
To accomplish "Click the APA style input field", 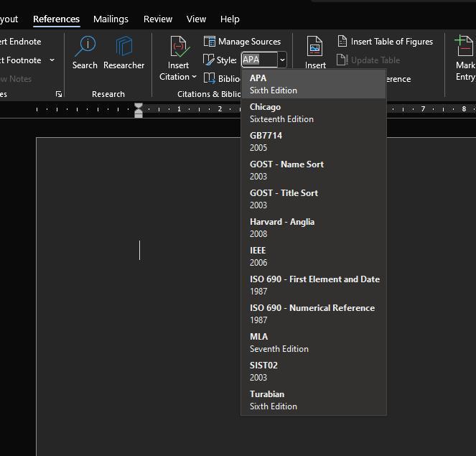I will tap(259, 60).
